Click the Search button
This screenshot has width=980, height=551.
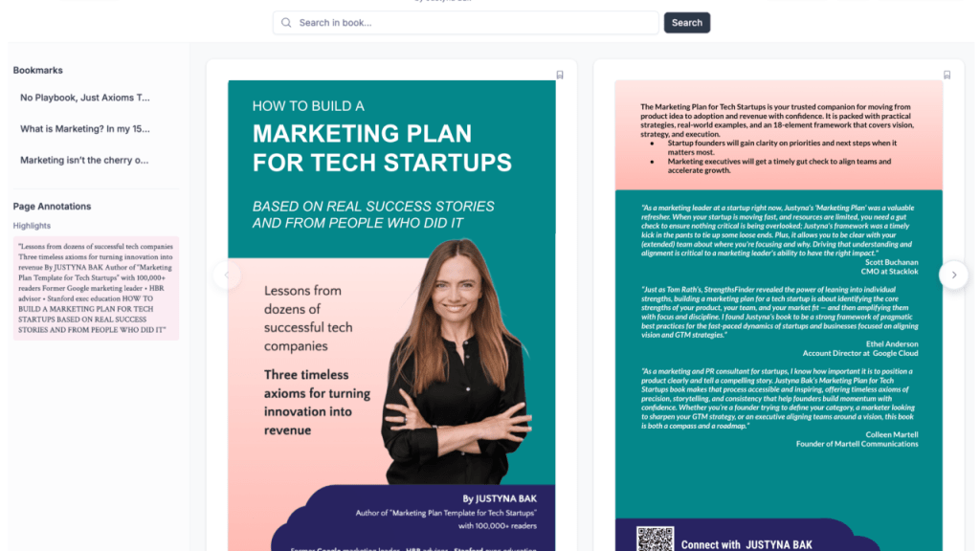[687, 23]
